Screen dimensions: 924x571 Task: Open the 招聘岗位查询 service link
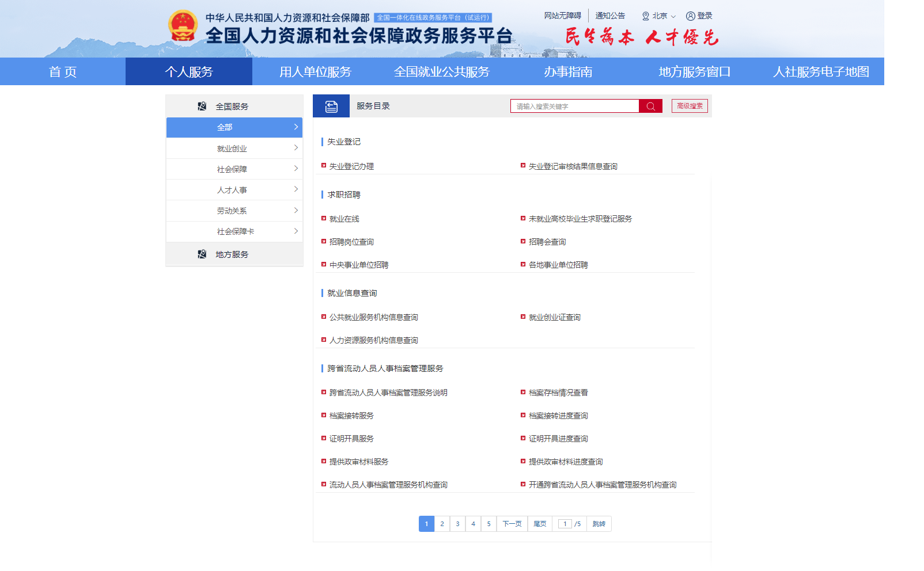351,242
